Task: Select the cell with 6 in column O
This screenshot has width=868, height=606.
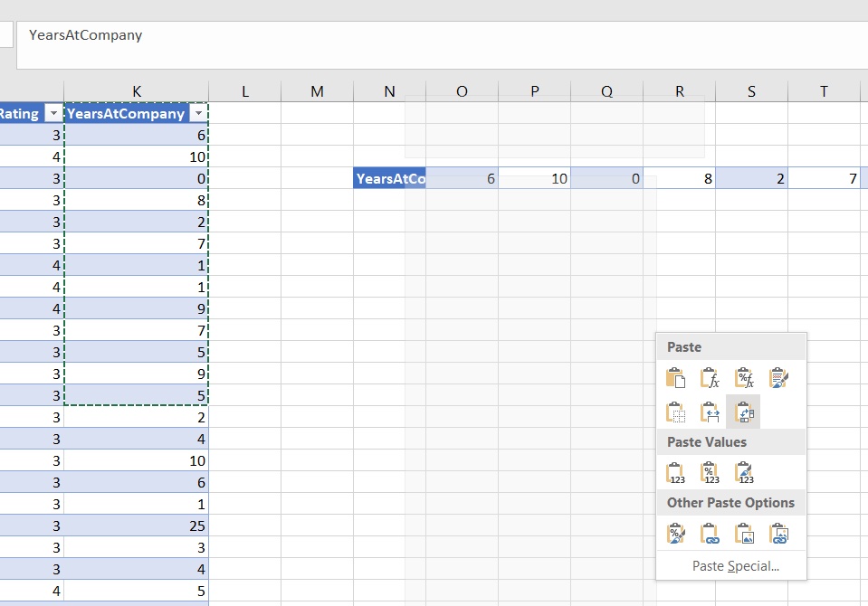Action: 463,178
